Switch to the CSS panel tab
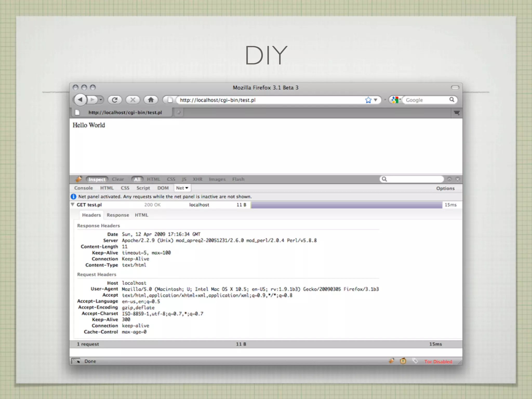532x399 pixels. click(125, 188)
